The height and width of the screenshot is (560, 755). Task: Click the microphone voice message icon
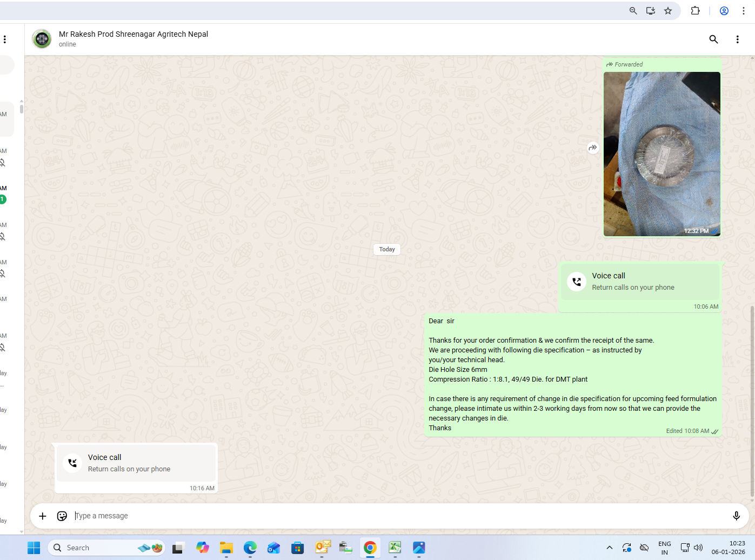point(736,516)
